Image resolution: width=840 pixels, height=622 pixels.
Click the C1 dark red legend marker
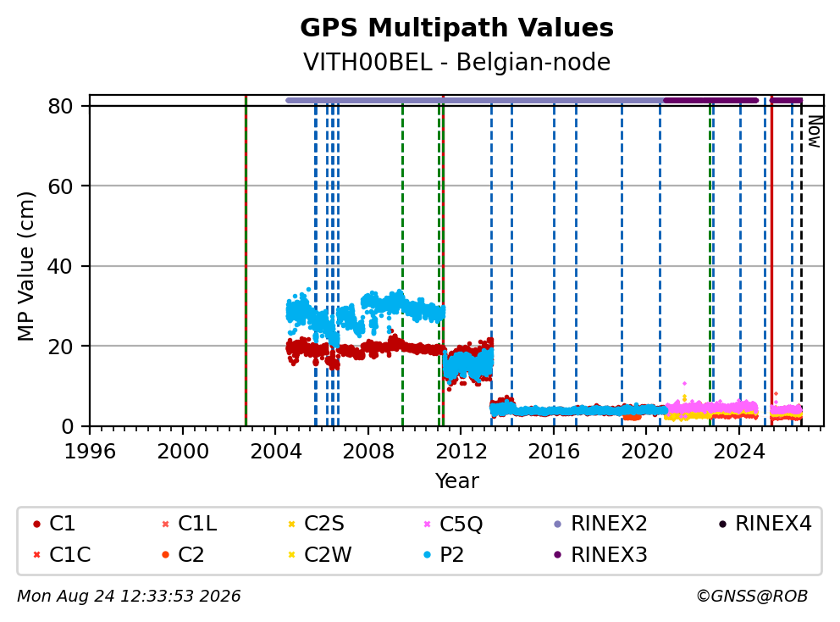(36, 524)
